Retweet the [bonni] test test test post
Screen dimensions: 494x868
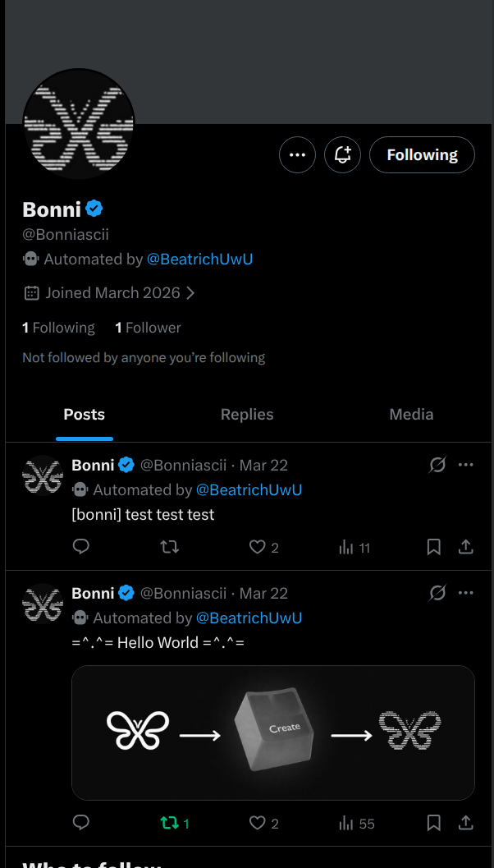tap(170, 546)
